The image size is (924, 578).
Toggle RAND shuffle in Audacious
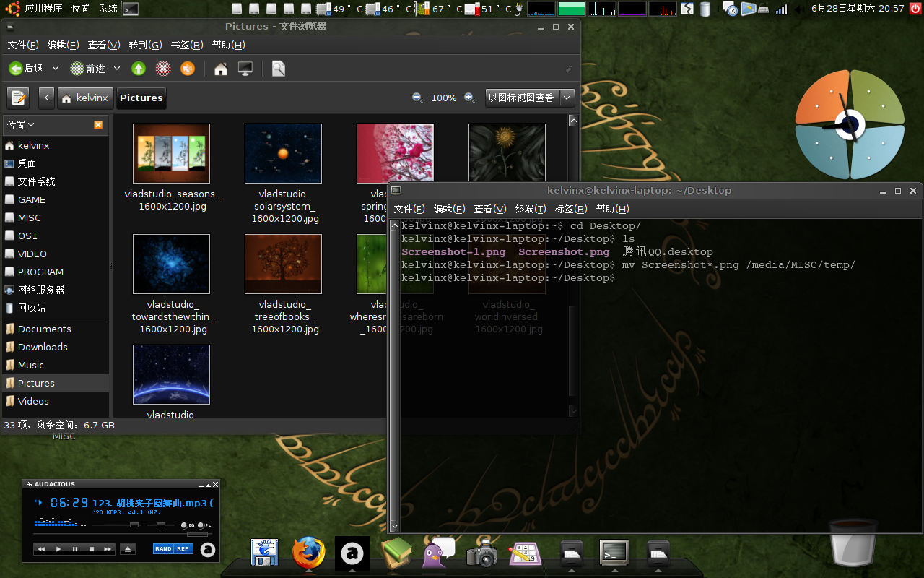point(163,549)
